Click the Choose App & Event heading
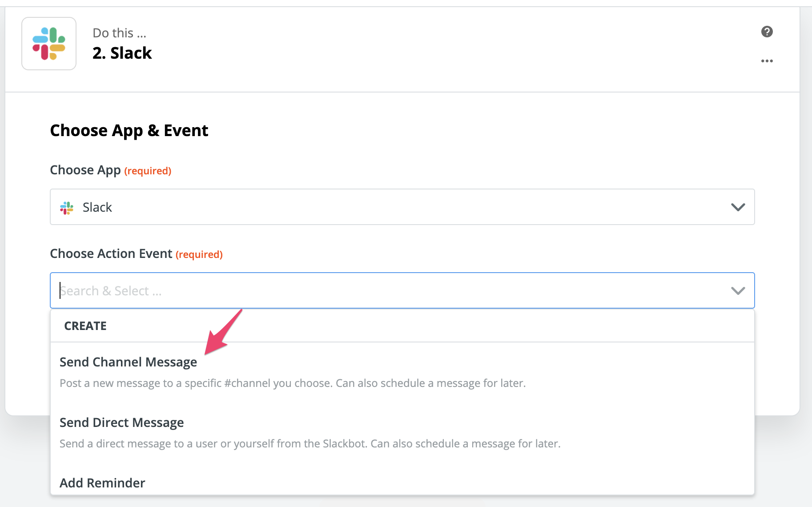 (129, 131)
